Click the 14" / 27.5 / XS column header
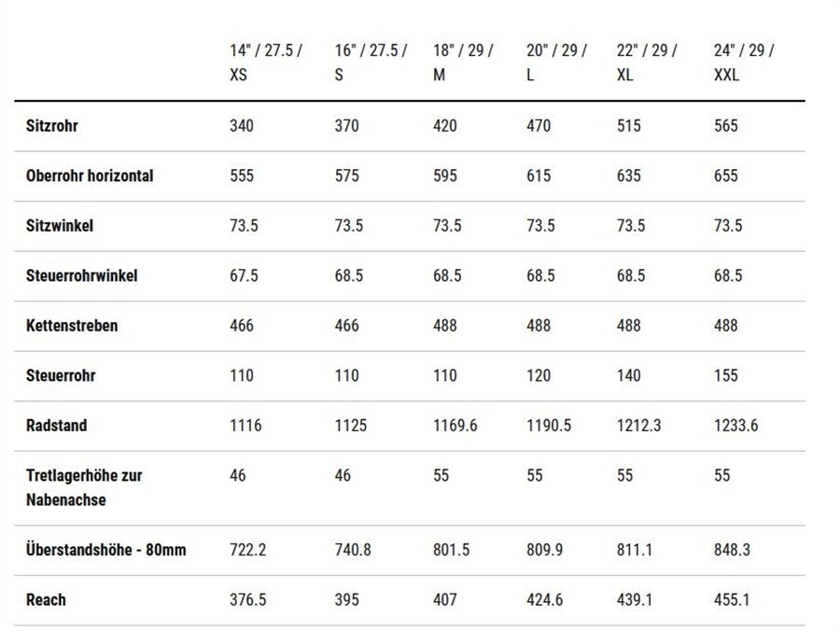 [266, 63]
